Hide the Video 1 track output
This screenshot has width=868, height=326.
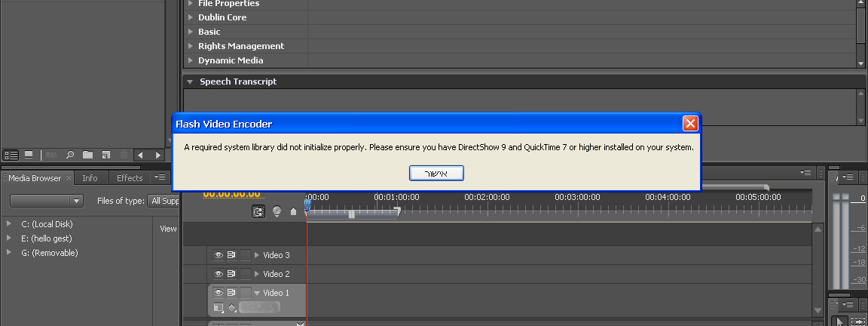218,293
